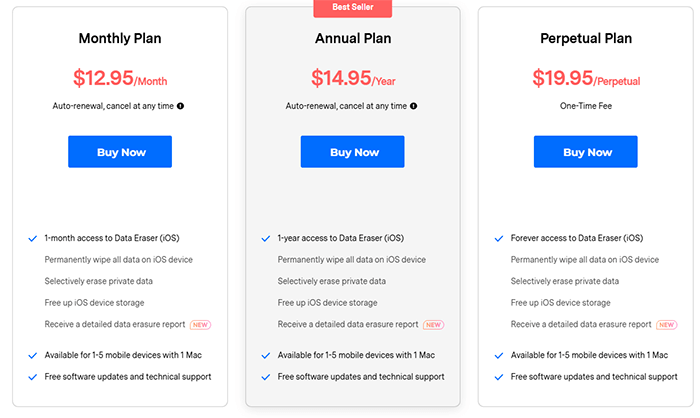The image size is (700, 418).
Task: Click the NEW badge in the Annual Plan feature list
Action: 433,325
